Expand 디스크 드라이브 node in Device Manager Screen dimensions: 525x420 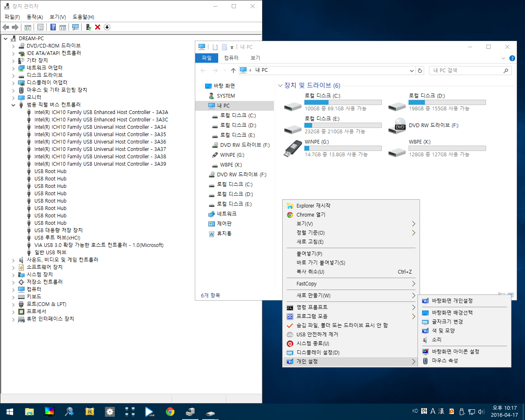coord(14,75)
